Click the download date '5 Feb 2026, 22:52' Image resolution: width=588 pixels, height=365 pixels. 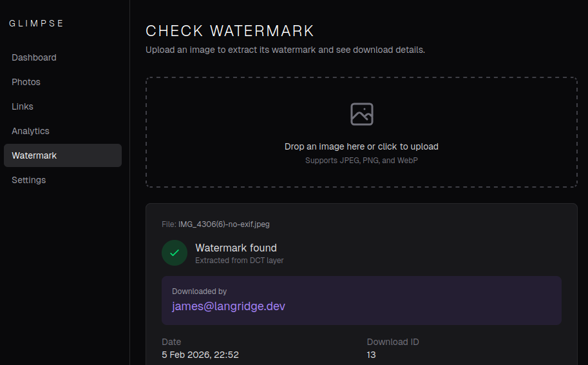coord(200,355)
